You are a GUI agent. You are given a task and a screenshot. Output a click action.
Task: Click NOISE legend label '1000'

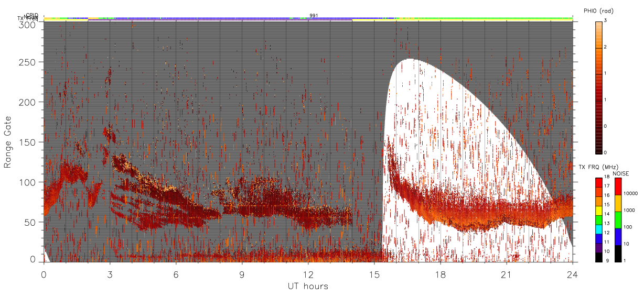629,210
